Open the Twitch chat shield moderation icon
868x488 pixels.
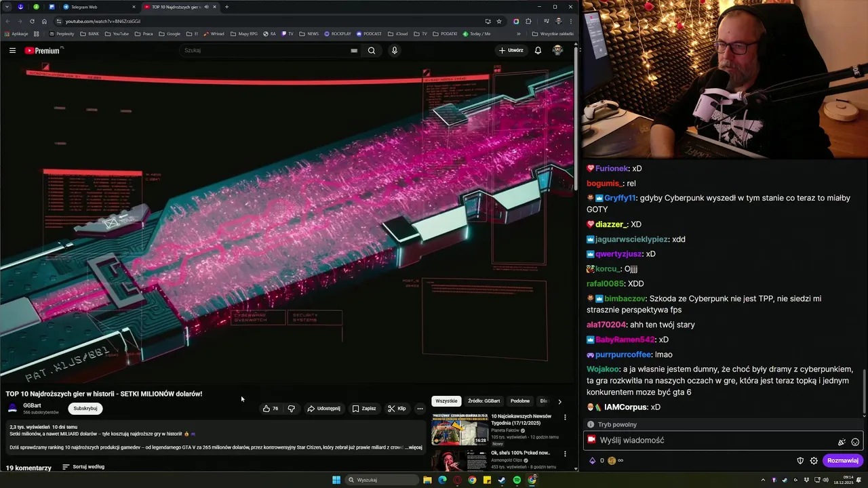800,461
